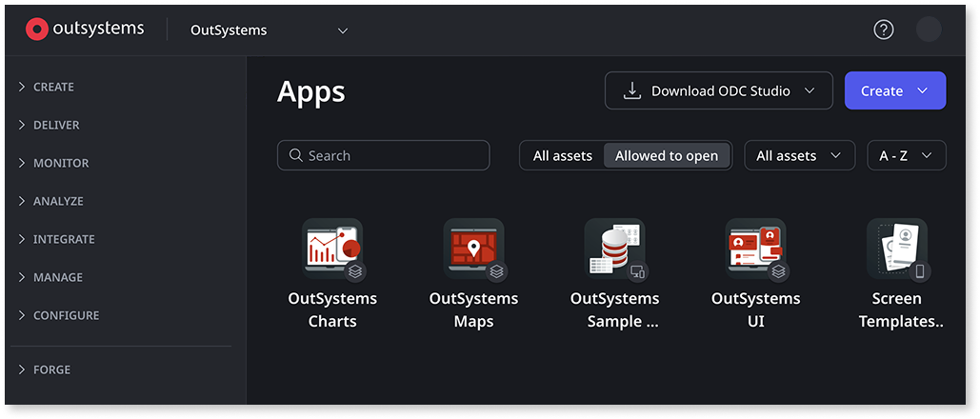Open the OutSystems organization switcher dropdown
The image size is (980, 419).
tap(269, 30)
